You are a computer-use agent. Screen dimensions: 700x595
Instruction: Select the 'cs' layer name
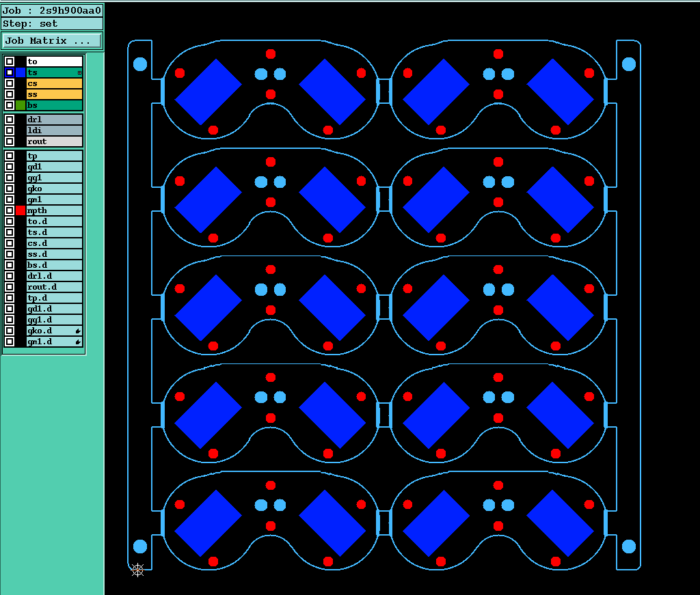tap(55, 83)
